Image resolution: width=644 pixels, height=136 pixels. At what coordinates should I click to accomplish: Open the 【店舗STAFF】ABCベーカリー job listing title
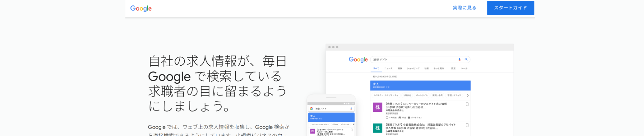(416, 105)
